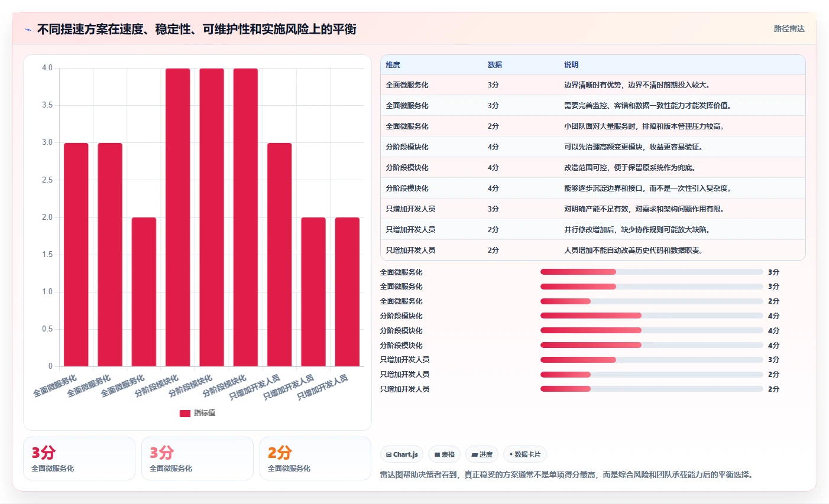
Task: Click the 说明 column header
Action: pyautogui.click(x=571, y=65)
